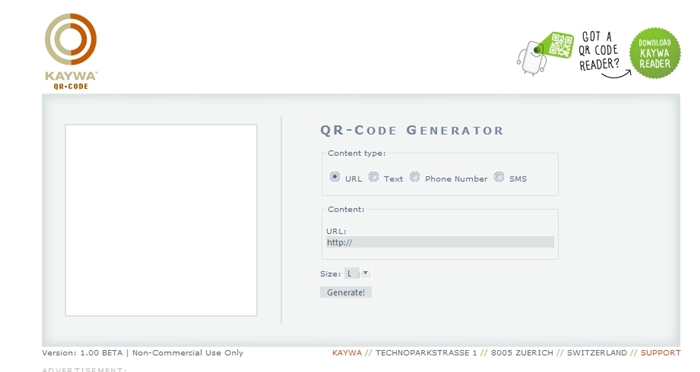This screenshot has width=700, height=372.
Task: Select the Text content type
Action: pos(374,177)
